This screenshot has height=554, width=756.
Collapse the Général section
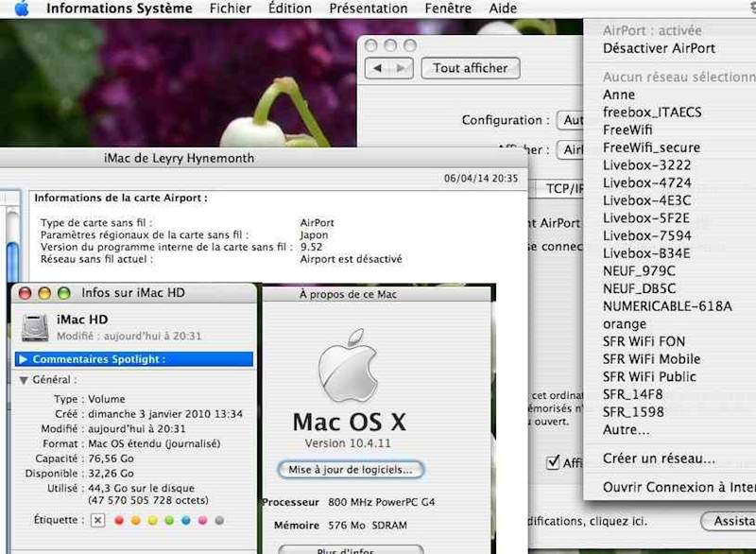click(x=23, y=380)
